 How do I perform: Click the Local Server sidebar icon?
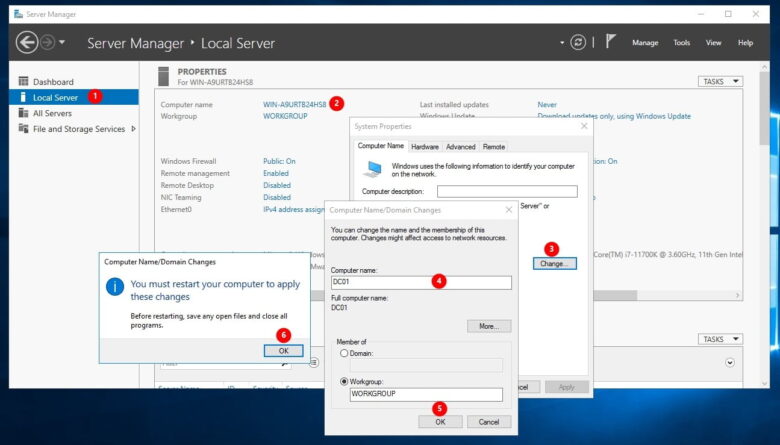tap(23, 97)
